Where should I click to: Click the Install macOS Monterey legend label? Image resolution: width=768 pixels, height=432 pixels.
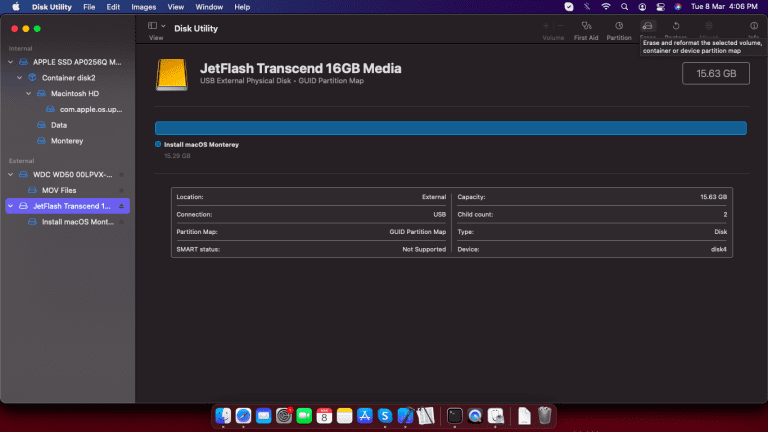pyautogui.click(x=201, y=144)
